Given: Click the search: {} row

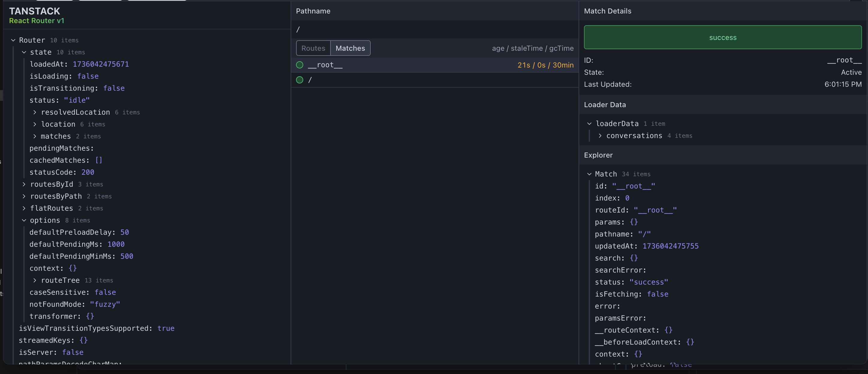Looking at the screenshot, I should click(616, 258).
